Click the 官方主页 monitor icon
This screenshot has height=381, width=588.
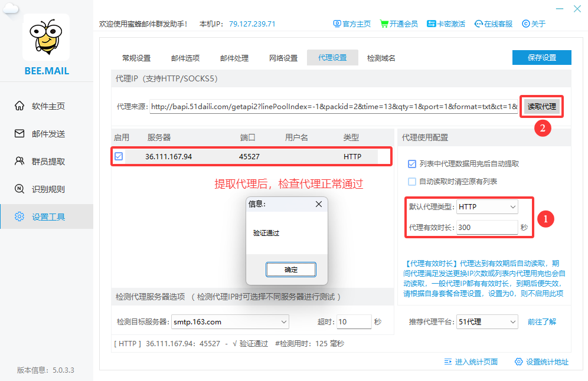(x=337, y=24)
